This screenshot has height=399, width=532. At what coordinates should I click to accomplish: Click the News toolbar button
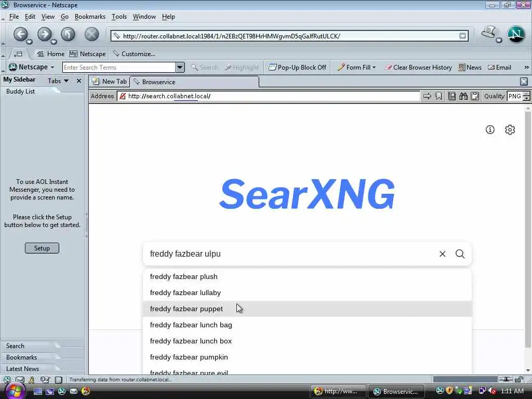[470, 68]
